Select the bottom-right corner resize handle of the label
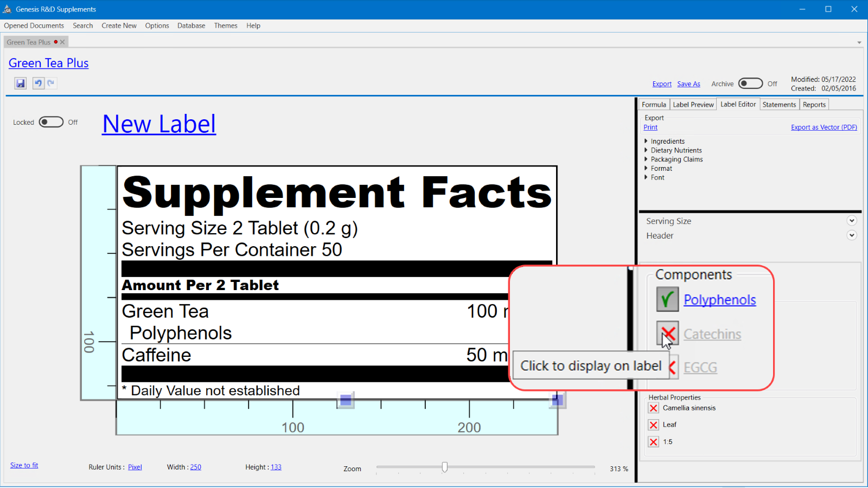This screenshot has width=868, height=488. point(557,400)
